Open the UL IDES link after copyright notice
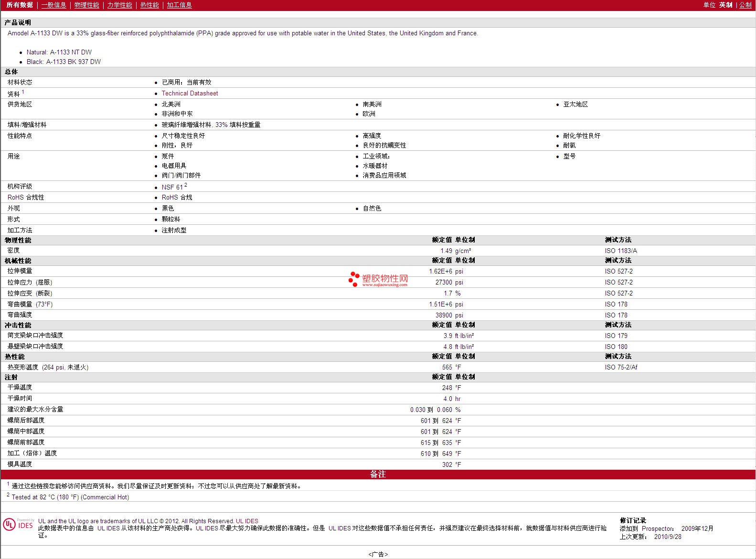This screenshot has height=559, width=756. pos(247,521)
